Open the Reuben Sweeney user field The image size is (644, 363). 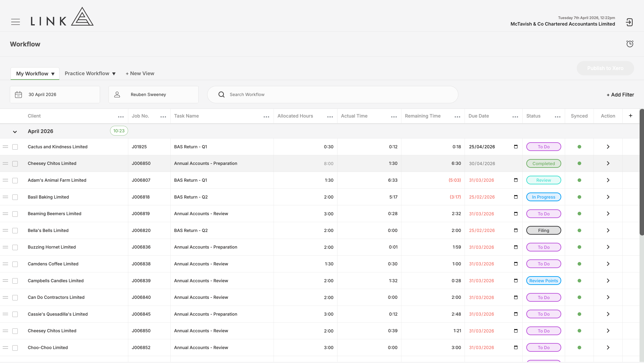pyautogui.click(x=154, y=95)
